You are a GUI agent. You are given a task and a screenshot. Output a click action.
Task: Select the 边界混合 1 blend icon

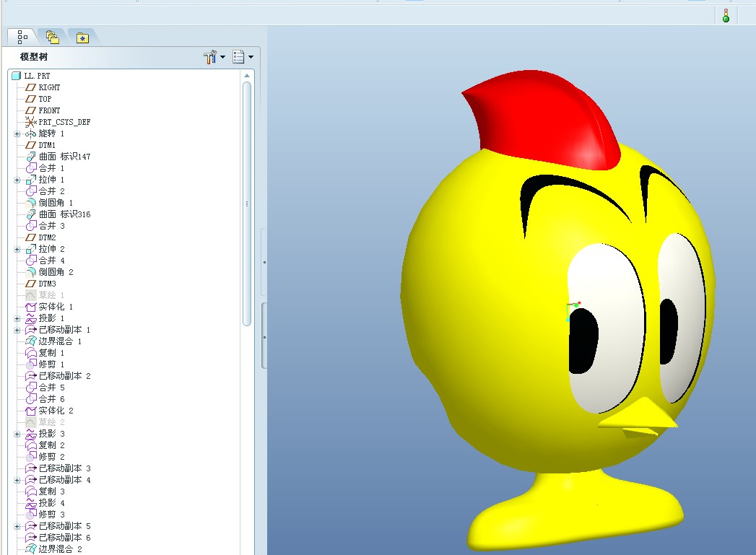[31, 341]
